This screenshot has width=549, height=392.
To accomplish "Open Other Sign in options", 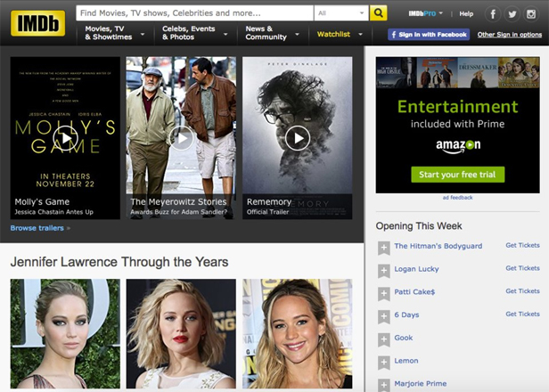I will click(510, 34).
